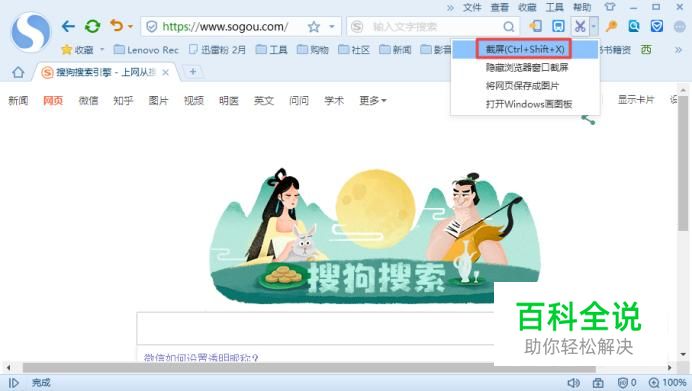Click the green share icon below the menu

pos(588,119)
